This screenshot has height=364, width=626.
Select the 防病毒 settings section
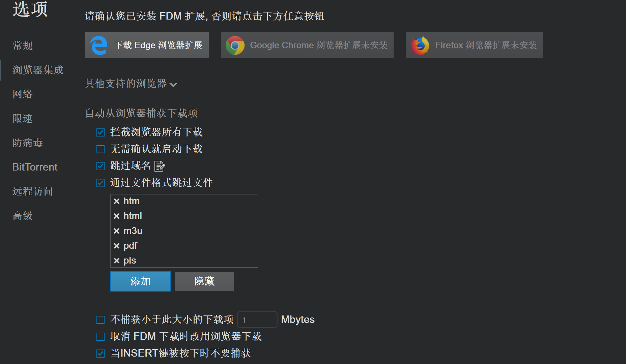(27, 143)
